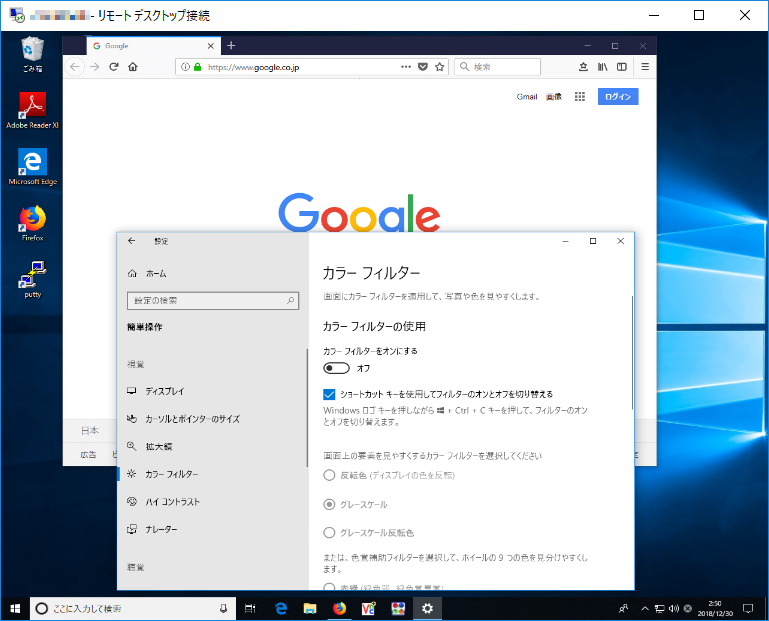Image resolution: width=769 pixels, height=621 pixels.
Task: Switch to Firefox on the taskbar
Action: pos(339,609)
